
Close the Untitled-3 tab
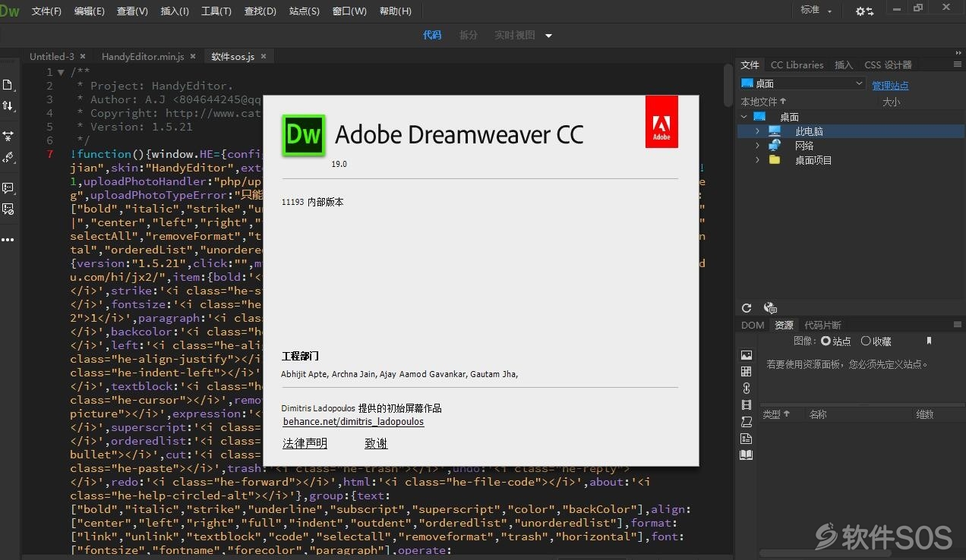point(83,56)
